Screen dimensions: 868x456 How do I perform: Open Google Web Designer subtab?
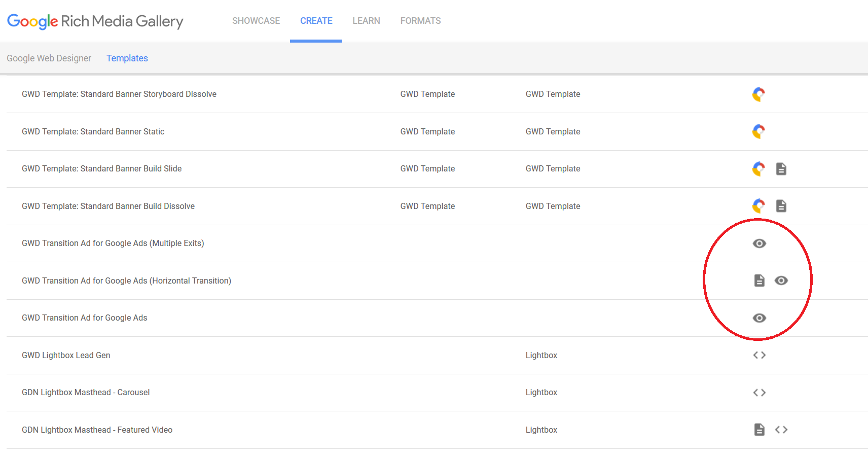tap(49, 58)
